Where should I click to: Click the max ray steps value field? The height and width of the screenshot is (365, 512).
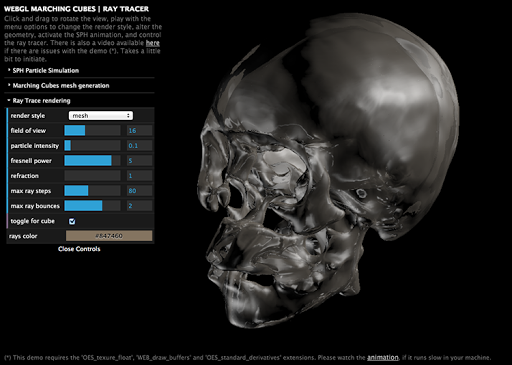click(x=139, y=191)
